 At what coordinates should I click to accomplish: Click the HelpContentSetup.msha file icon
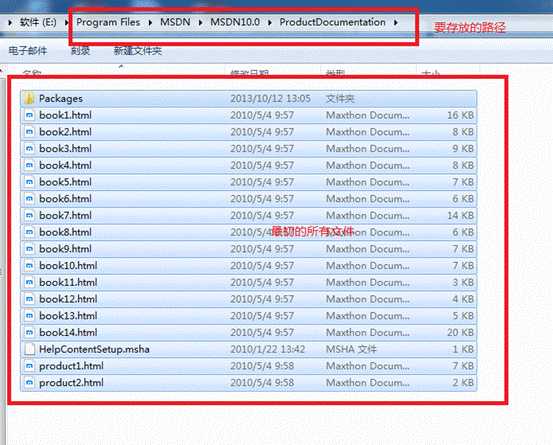click(x=30, y=349)
